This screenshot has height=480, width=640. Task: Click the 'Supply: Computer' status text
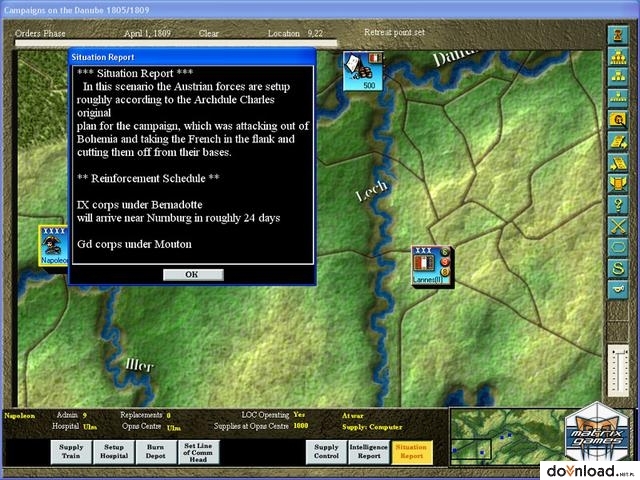(x=372, y=427)
